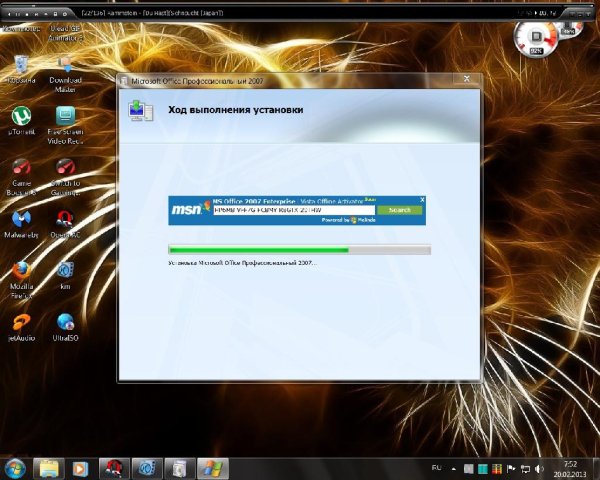Open the MS Office 2007 Enterprise link
This screenshot has width=600, height=480.
pyautogui.click(x=254, y=201)
